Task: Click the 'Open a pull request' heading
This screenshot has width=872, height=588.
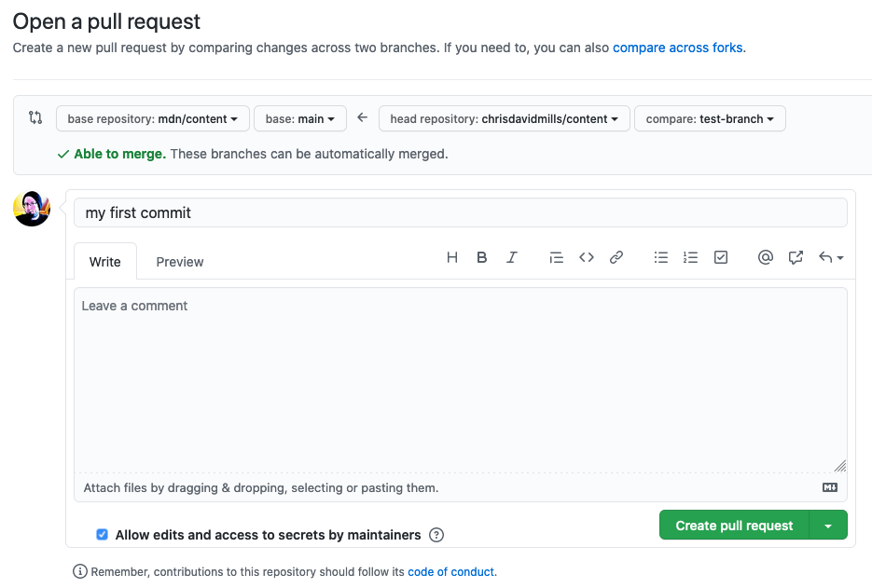Action: [x=106, y=21]
